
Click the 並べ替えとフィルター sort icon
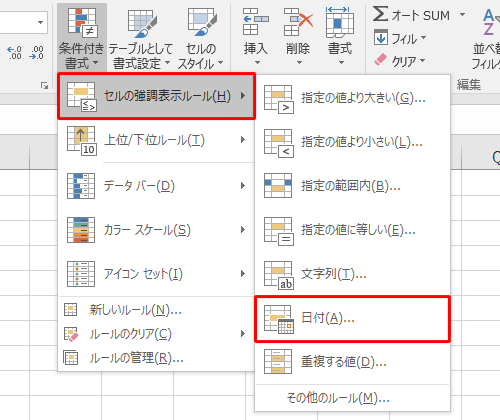tap(491, 22)
